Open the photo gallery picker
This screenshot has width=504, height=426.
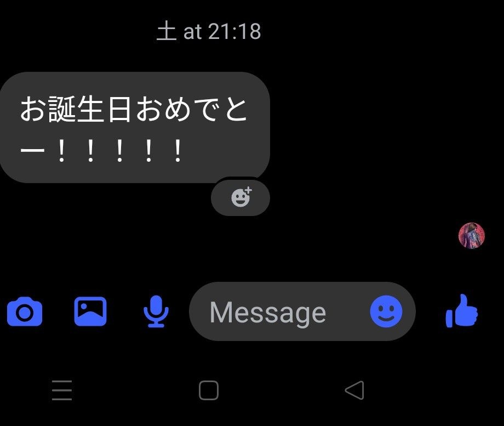(x=90, y=311)
